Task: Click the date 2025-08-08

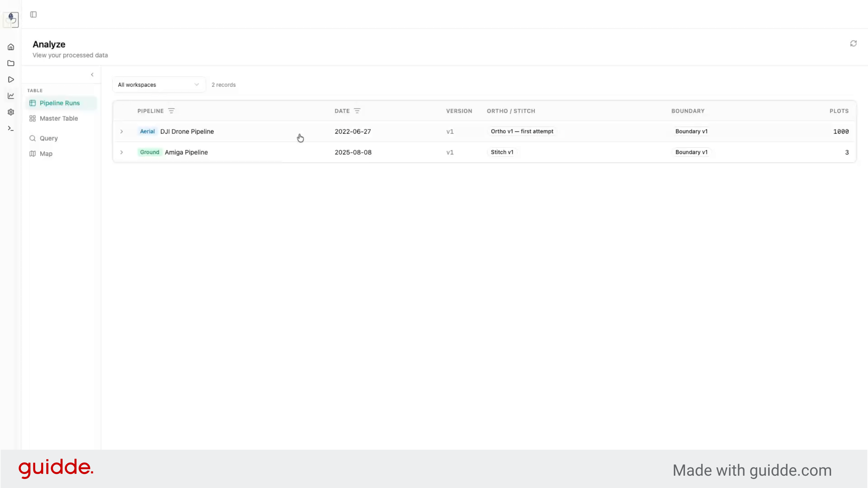Action: click(353, 152)
